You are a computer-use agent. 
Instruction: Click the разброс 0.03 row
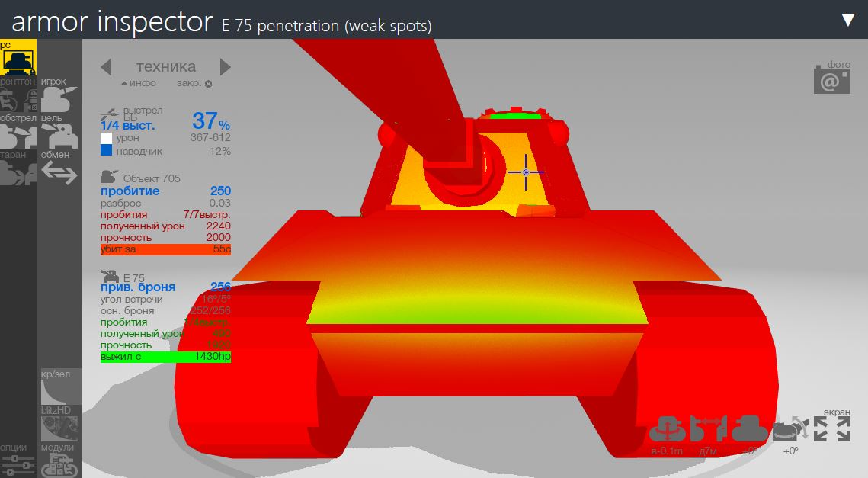click(x=165, y=204)
